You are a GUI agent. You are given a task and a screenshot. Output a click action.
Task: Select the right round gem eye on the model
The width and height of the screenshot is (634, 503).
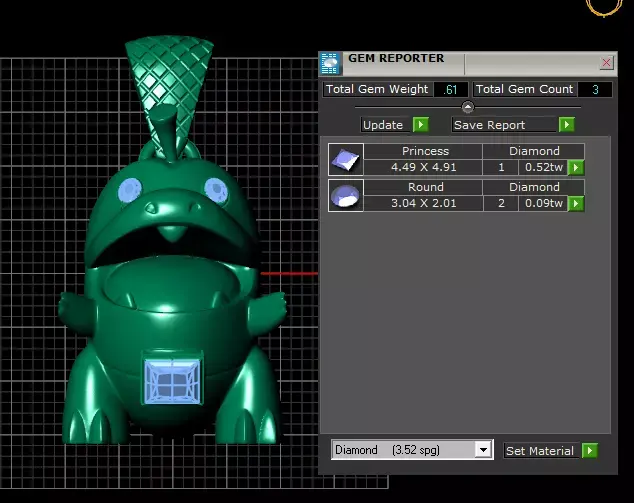[216, 190]
